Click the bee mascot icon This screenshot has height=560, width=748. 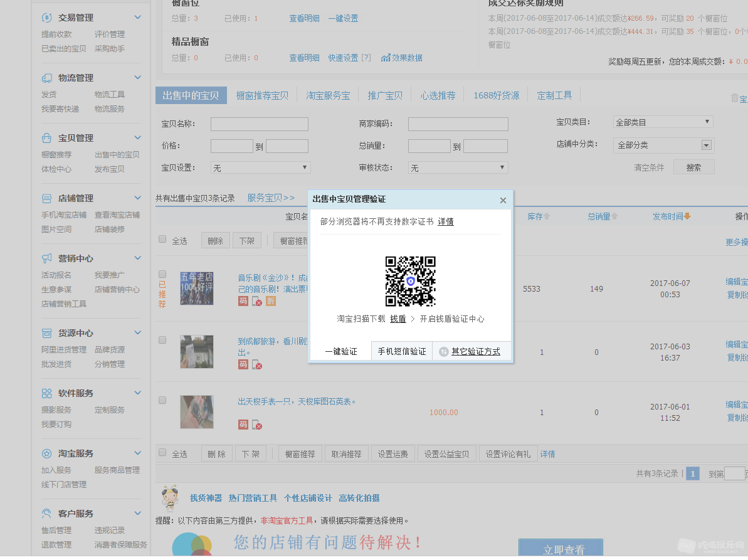point(170,498)
